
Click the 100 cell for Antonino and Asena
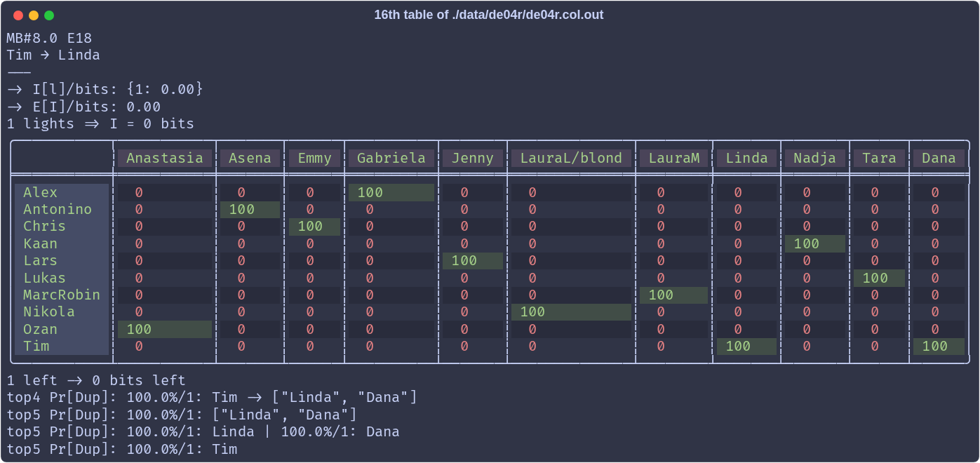click(x=250, y=209)
